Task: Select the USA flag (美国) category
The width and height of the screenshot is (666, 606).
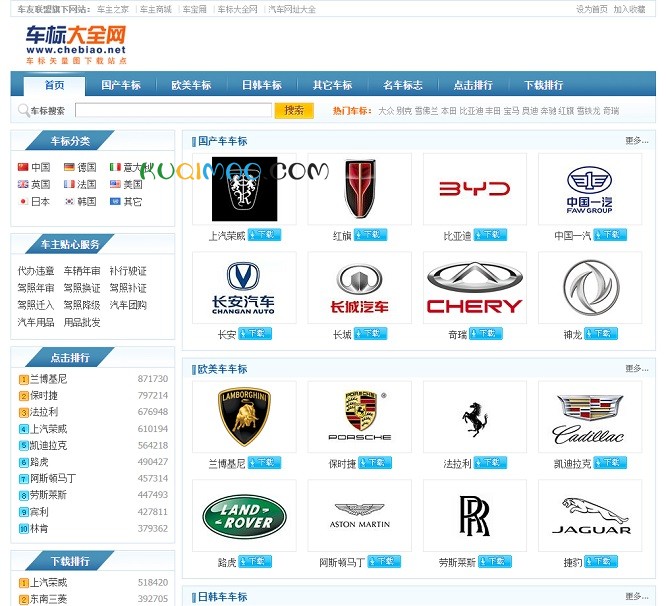Action: pyautogui.click(x=126, y=184)
